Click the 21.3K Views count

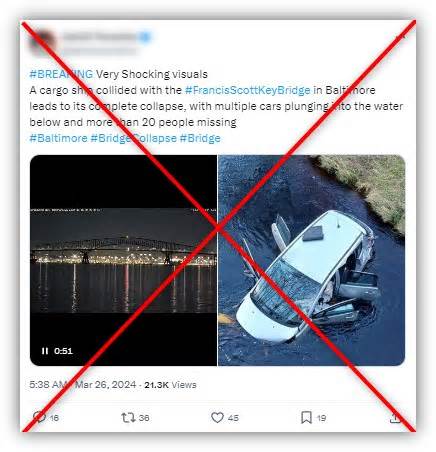(x=170, y=385)
